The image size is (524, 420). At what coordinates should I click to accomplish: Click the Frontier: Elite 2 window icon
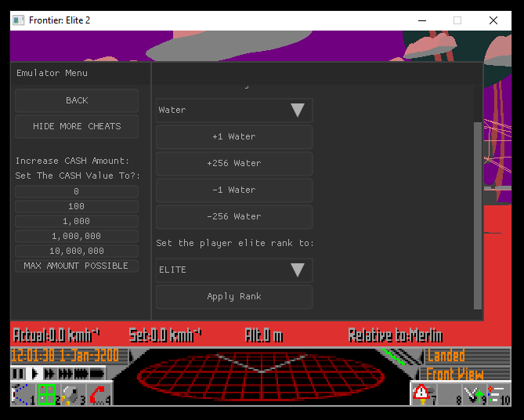pyautogui.click(x=18, y=20)
